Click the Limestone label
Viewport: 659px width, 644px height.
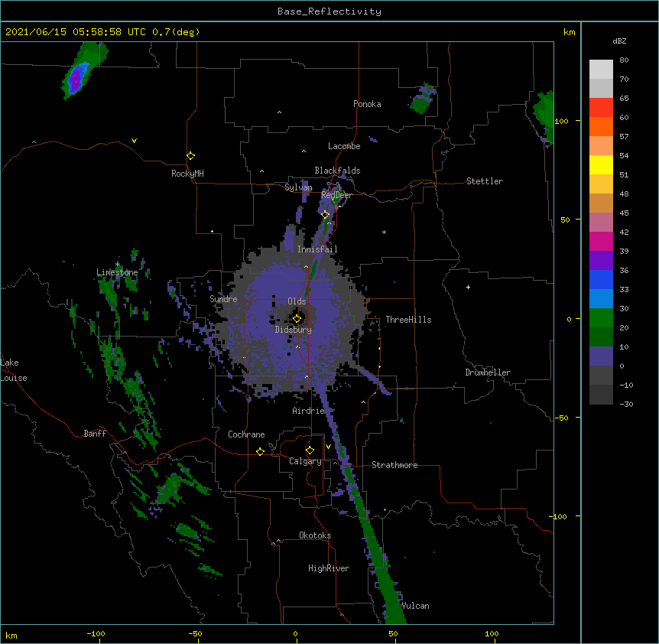coord(117,272)
